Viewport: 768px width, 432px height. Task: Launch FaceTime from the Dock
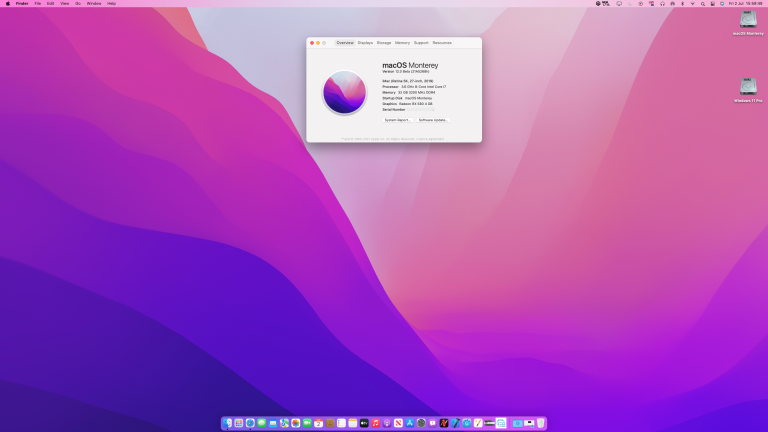pos(307,423)
